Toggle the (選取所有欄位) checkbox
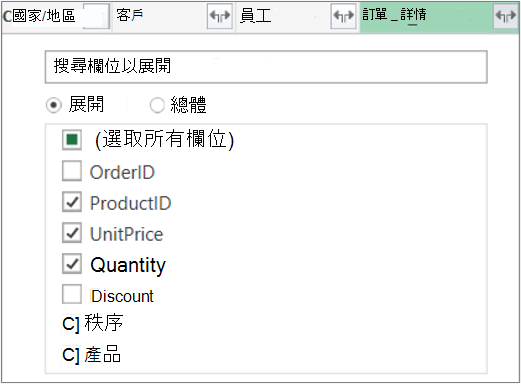Screen dimensions: 521x384 pos(72,139)
